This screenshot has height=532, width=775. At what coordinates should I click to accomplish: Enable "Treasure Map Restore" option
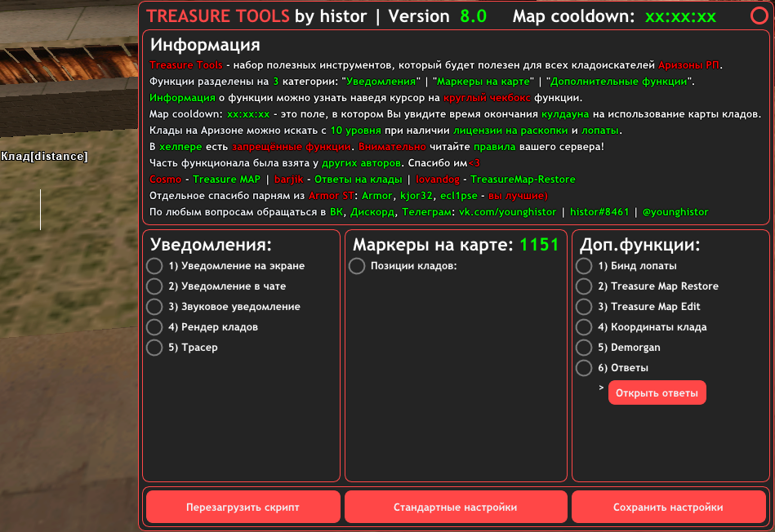pos(584,286)
